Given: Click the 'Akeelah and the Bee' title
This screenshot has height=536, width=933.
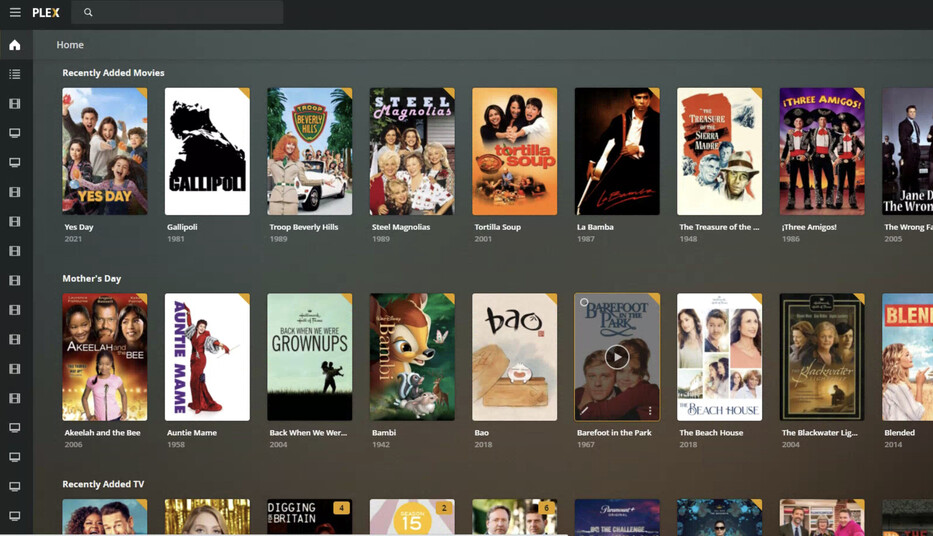Looking at the screenshot, I should (x=102, y=432).
